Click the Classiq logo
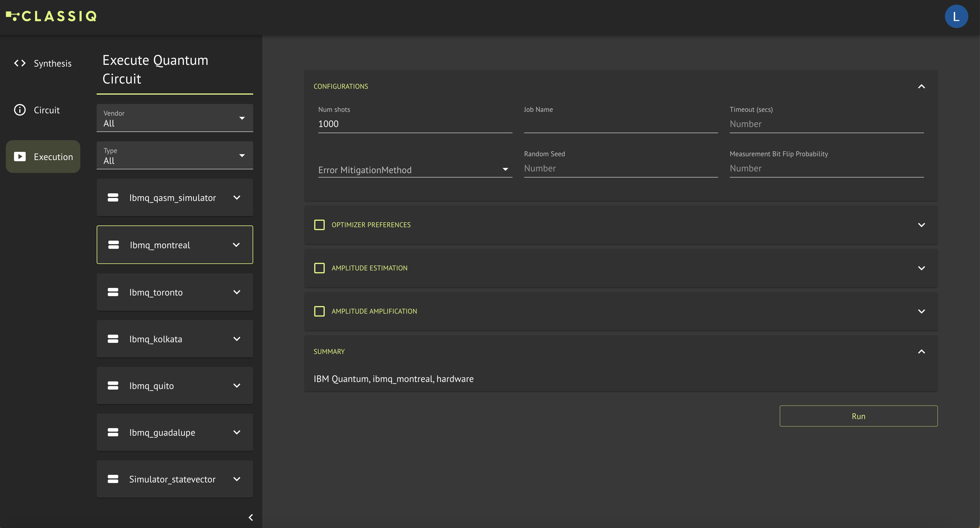980x528 pixels. click(51, 16)
